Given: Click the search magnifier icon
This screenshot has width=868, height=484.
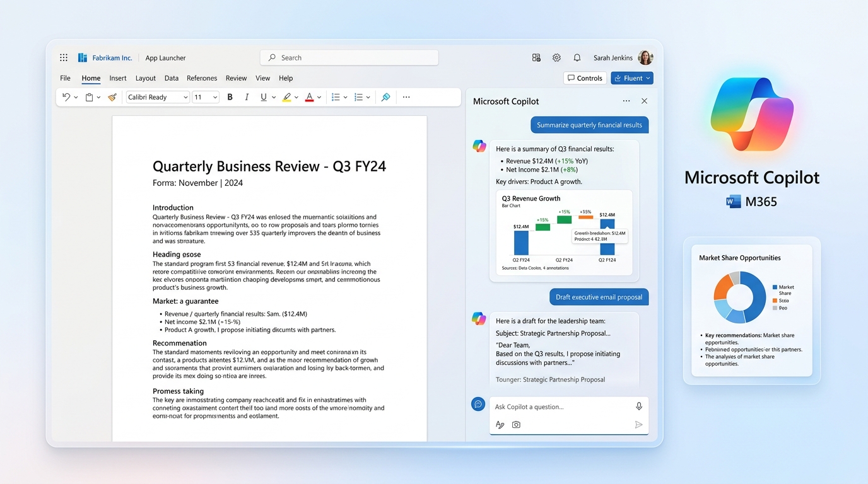Looking at the screenshot, I should (272, 57).
